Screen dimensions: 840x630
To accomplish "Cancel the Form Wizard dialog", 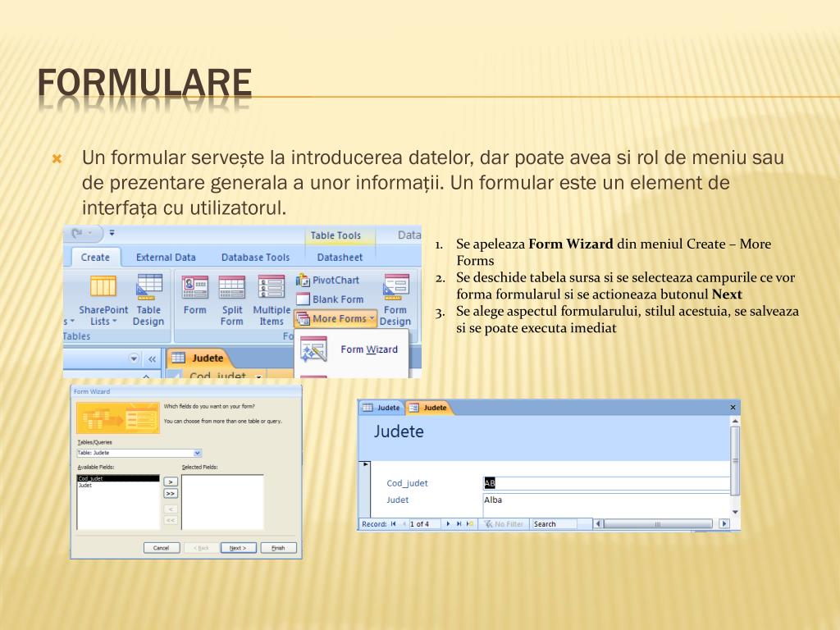I will click(x=162, y=547).
